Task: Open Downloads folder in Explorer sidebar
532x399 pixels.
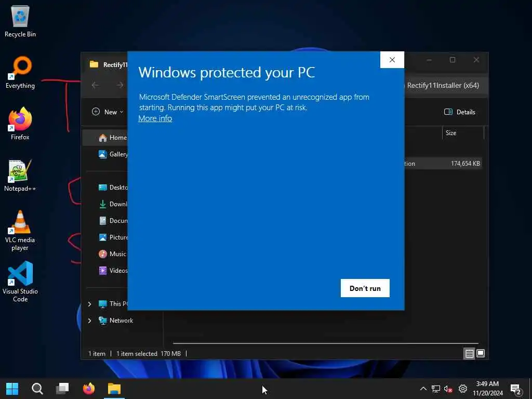Action: click(112, 204)
